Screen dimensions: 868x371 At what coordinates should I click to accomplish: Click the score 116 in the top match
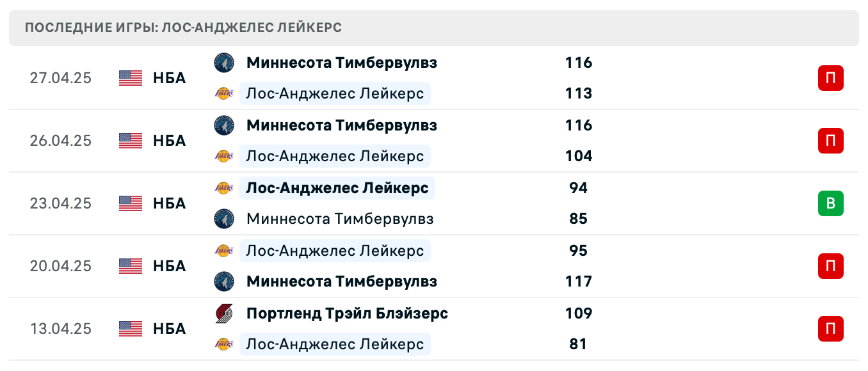(578, 63)
